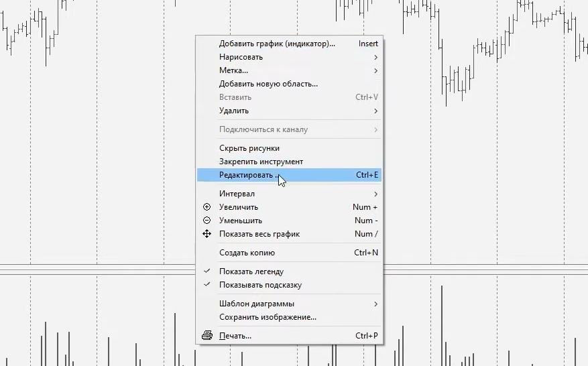Image resolution: width=588 pixels, height=366 pixels.
Task: Expand the Нарисовать submenu arrow
Action: pos(375,57)
